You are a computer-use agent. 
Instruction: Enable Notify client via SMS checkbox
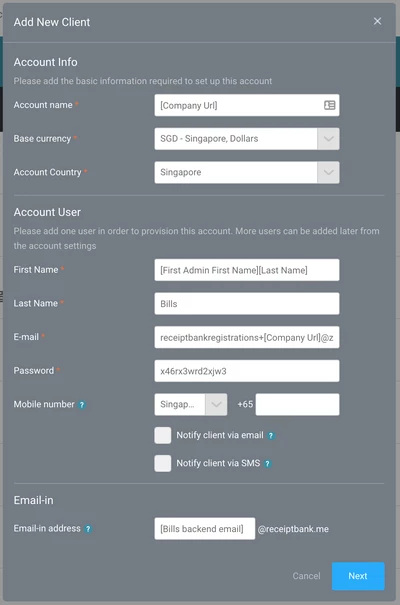coord(163,463)
